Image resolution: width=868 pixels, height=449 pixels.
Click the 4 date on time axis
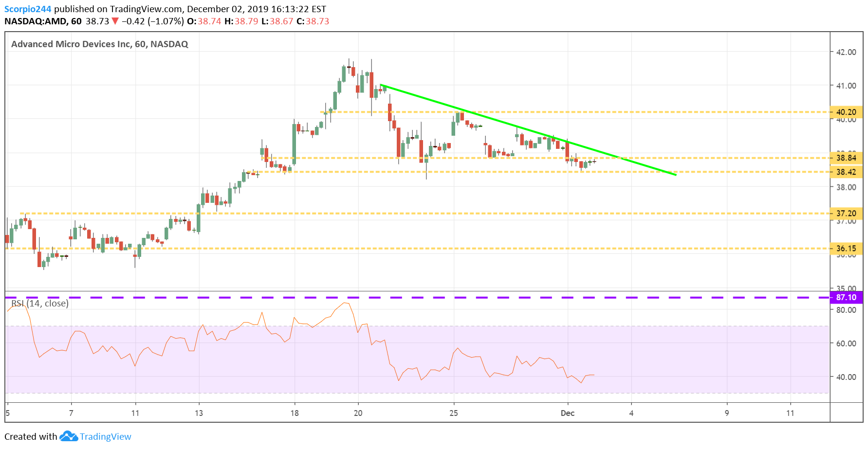(631, 413)
